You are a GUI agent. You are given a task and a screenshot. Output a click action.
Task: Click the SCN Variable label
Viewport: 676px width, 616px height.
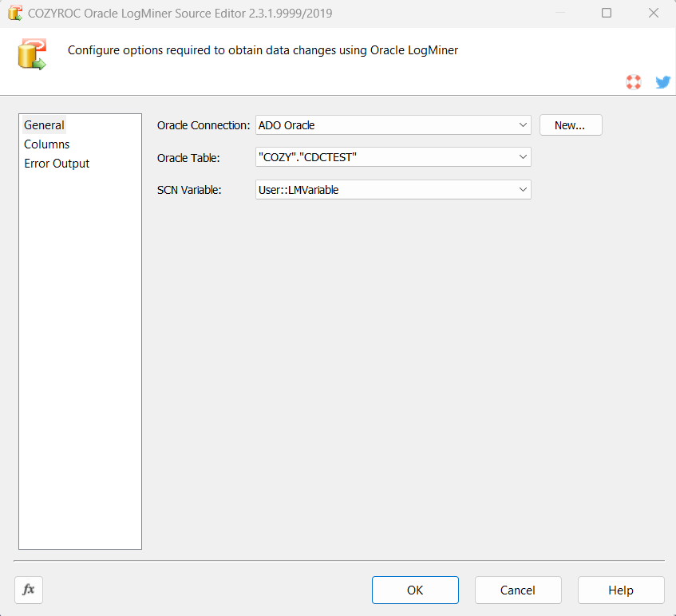click(189, 190)
